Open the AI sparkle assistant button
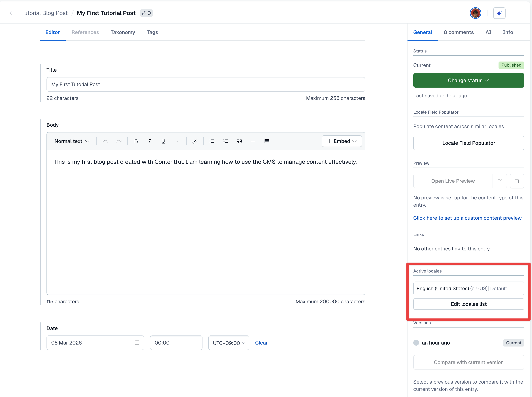The height and width of the screenshot is (397, 532). (499, 13)
